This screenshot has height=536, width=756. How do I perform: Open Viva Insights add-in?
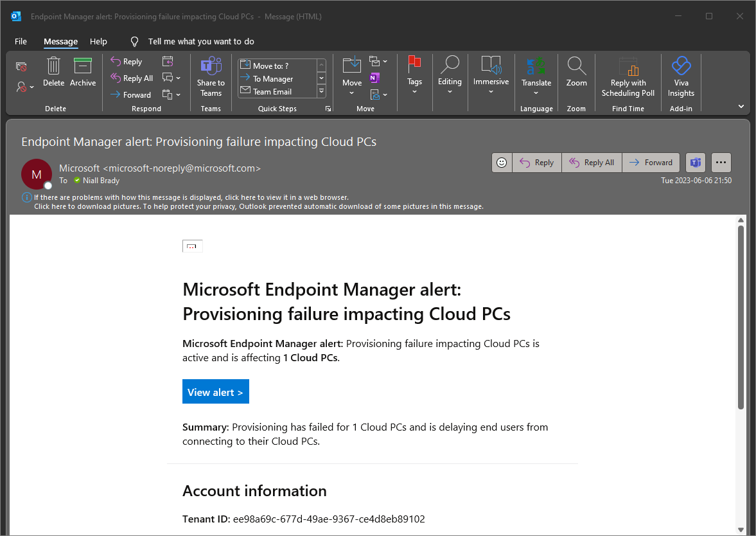click(681, 77)
